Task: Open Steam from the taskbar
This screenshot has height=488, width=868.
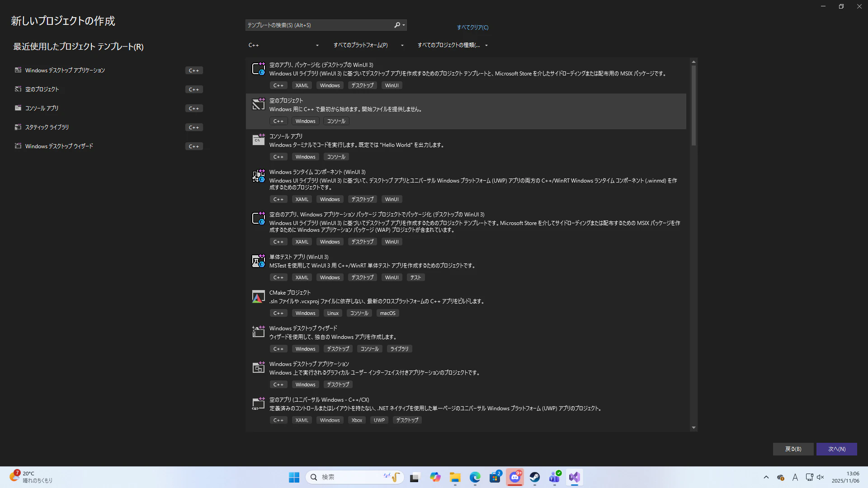Action: 535,477
